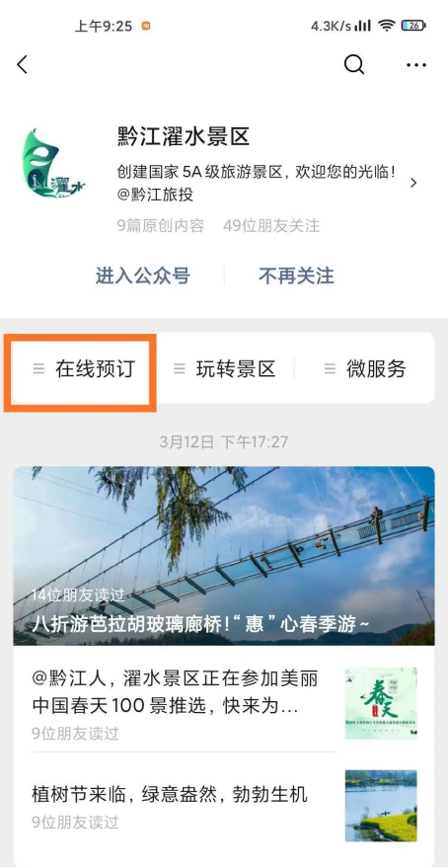The image size is (448, 868).
Task: Tap the account name 黔江濯水景区
Action: point(184,136)
